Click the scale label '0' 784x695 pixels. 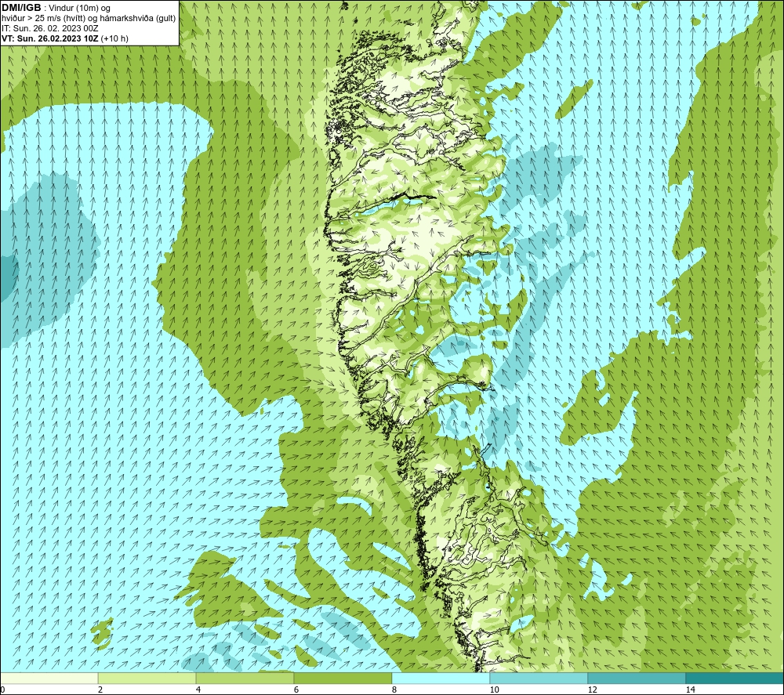[3, 690]
